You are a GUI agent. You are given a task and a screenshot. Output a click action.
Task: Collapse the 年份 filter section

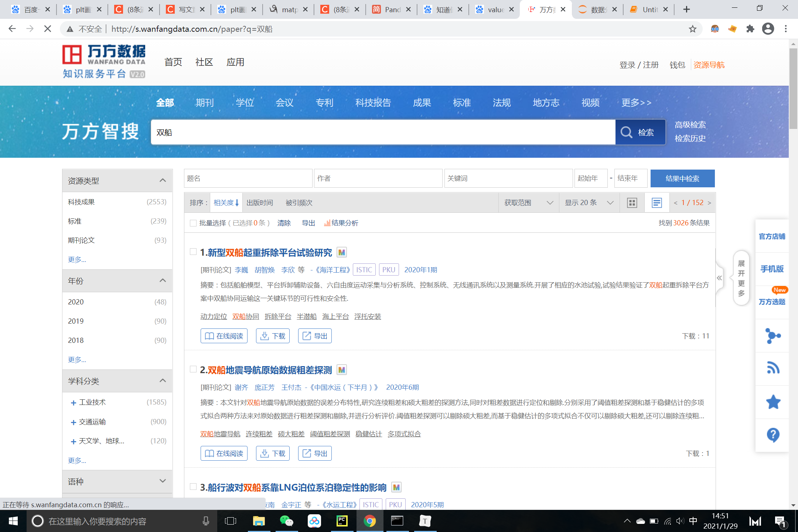click(163, 281)
